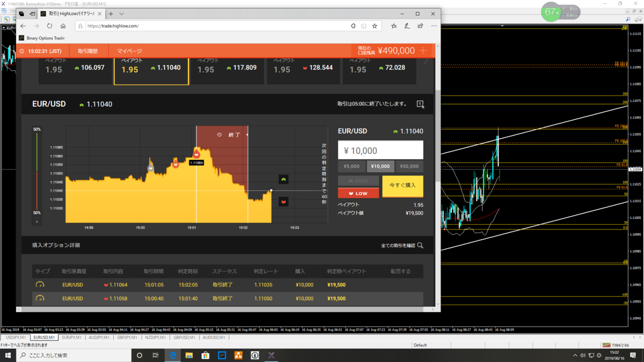This screenshot has height=362, width=644.
Task: Open the 取引履歴 trade history tab
Action: pyautogui.click(x=87, y=51)
